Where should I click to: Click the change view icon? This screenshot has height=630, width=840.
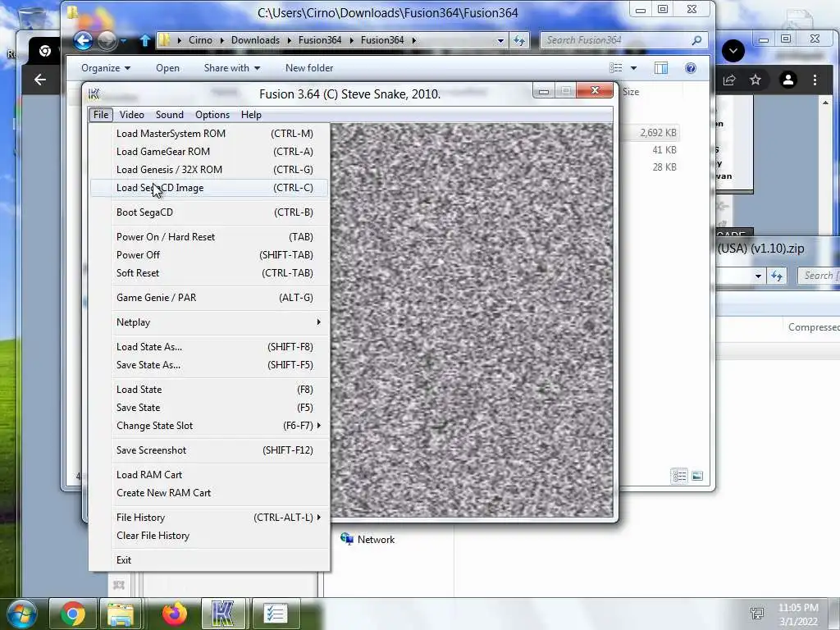tap(616, 68)
